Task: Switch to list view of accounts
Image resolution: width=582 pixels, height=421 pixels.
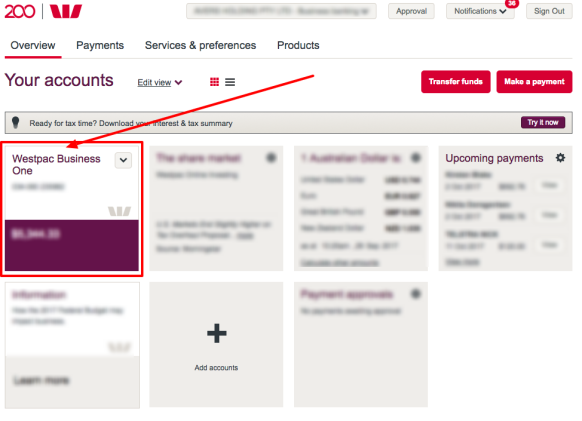Action: [x=230, y=82]
